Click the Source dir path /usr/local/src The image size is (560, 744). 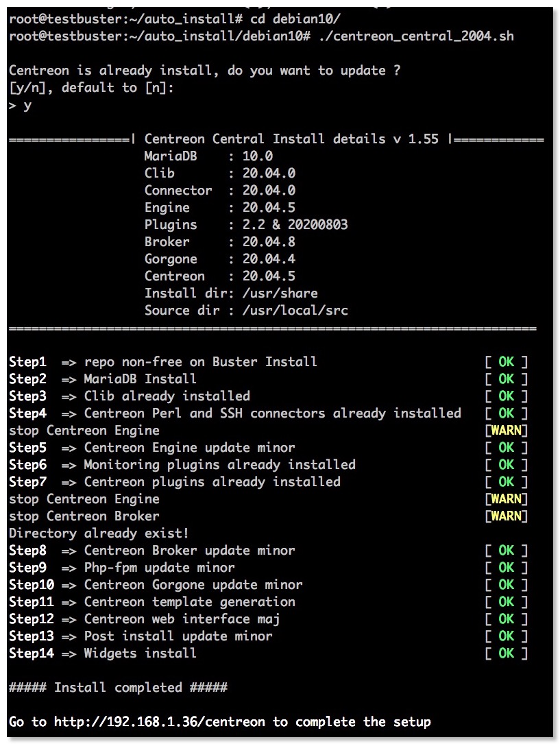click(x=295, y=311)
